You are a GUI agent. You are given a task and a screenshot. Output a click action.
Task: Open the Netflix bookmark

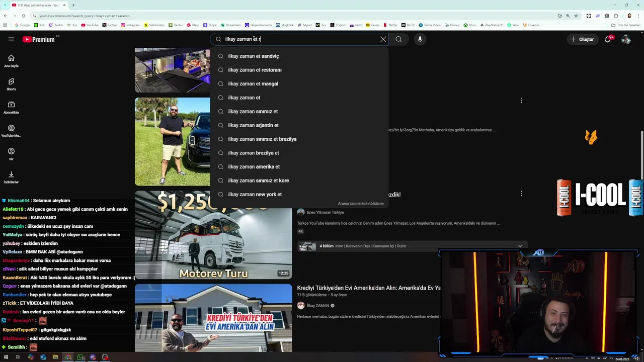click(390, 25)
